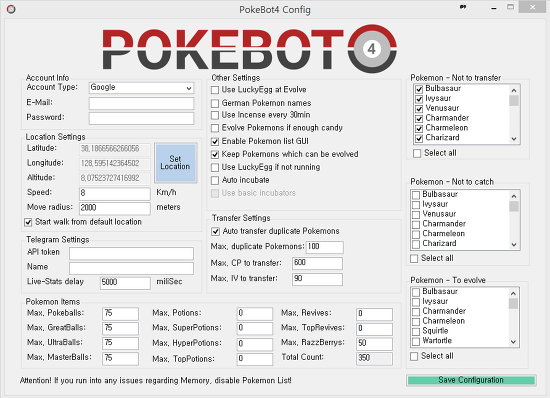550x398 pixels.
Task: Disable Enable Pokemon list GUI
Action: [x=215, y=142]
